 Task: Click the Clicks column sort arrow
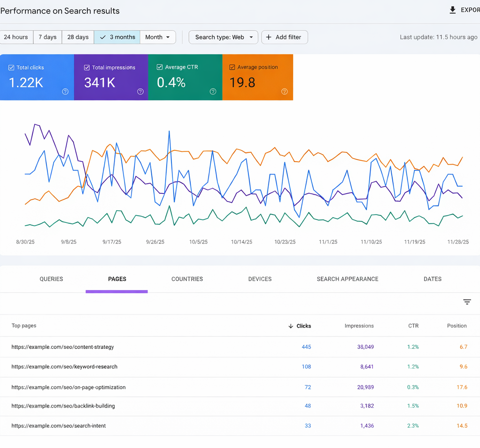(291, 326)
